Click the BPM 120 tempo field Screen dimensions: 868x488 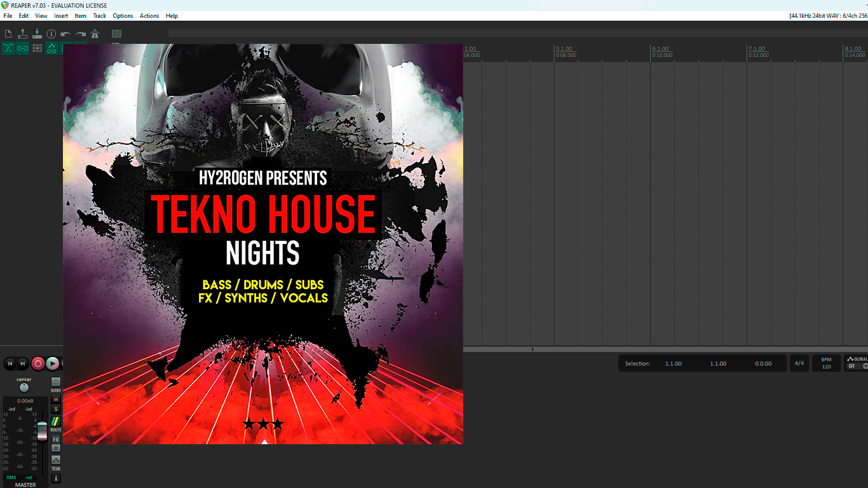click(826, 363)
